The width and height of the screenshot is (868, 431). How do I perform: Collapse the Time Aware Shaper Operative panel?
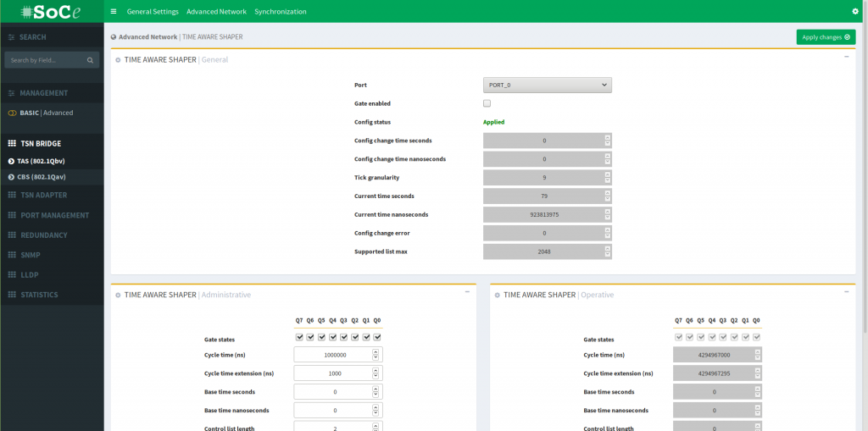[846, 291]
